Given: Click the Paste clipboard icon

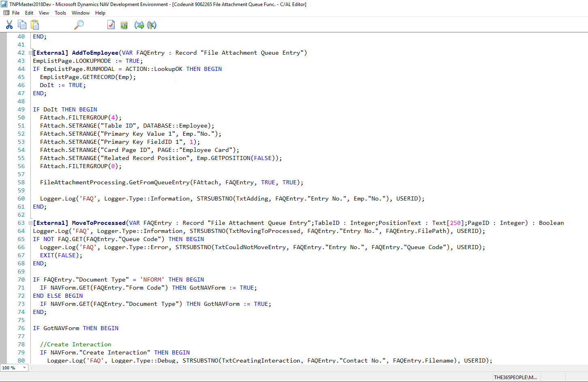Looking at the screenshot, I should [35, 25].
